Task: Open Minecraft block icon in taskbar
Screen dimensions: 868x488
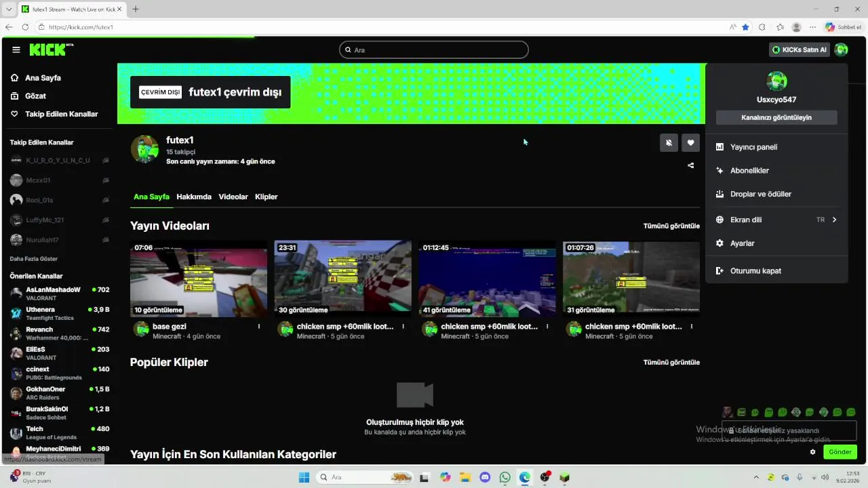Action: tap(564, 477)
